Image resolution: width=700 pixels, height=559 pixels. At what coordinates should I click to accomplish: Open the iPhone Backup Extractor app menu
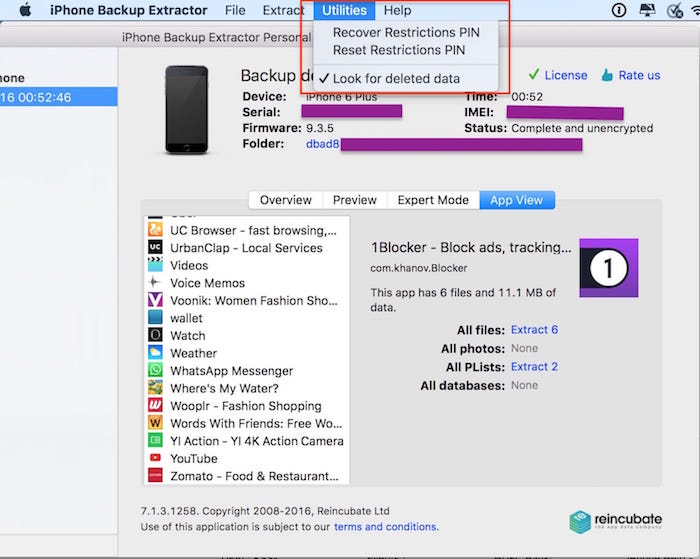tap(129, 10)
